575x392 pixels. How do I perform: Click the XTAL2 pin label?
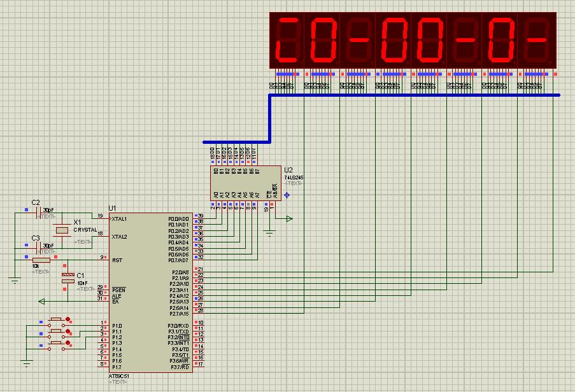119,237
